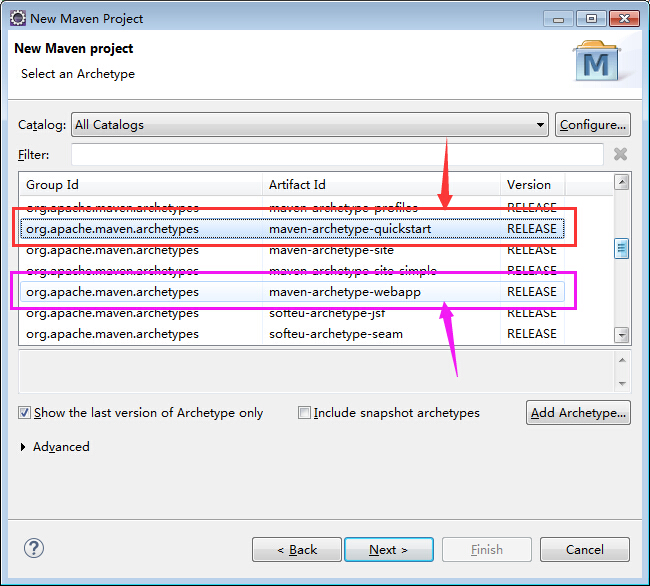
Task: Click archetype list scroll down arrow
Action: (621, 335)
